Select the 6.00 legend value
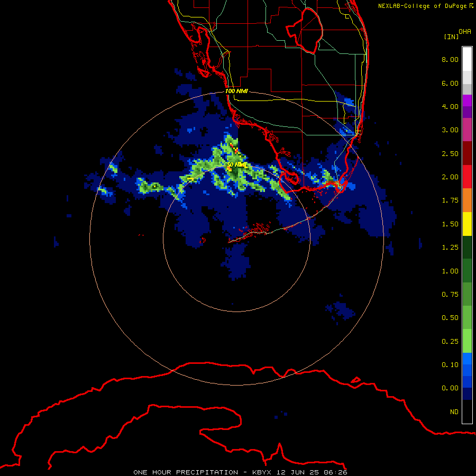Screen dimensions: 476x476 coord(450,83)
